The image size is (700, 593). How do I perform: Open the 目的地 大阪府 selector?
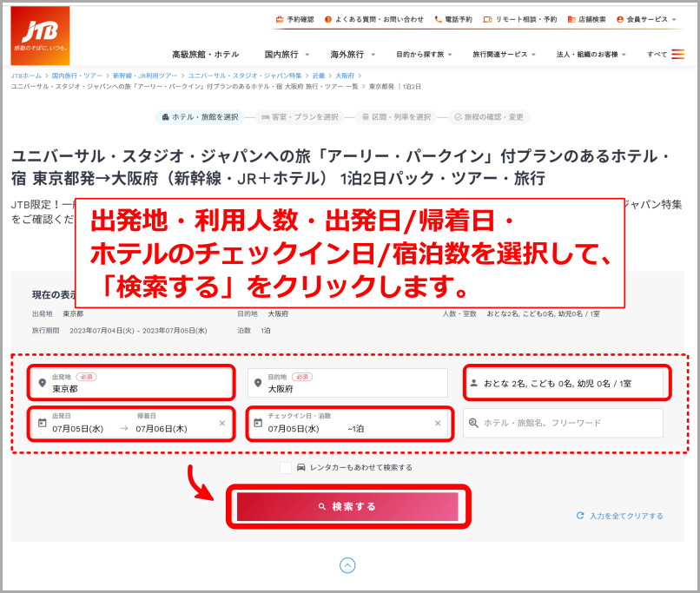(x=347, y=383)
